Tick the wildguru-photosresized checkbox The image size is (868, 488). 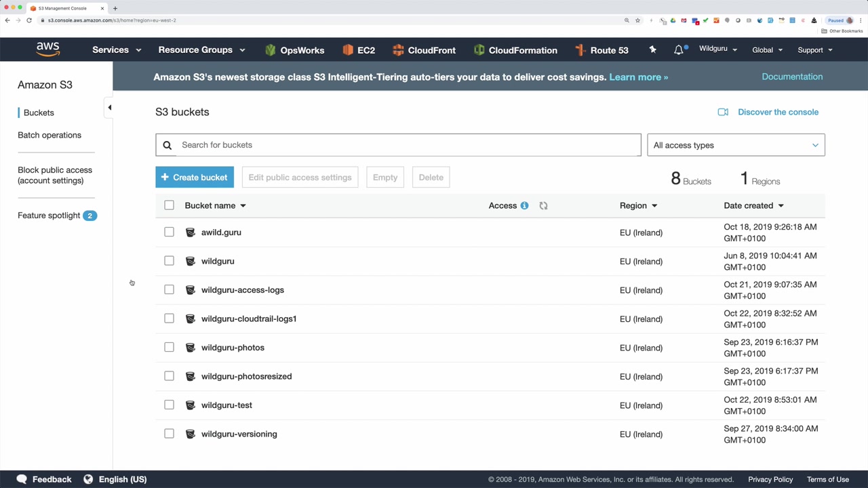click(x=169, y=376)
